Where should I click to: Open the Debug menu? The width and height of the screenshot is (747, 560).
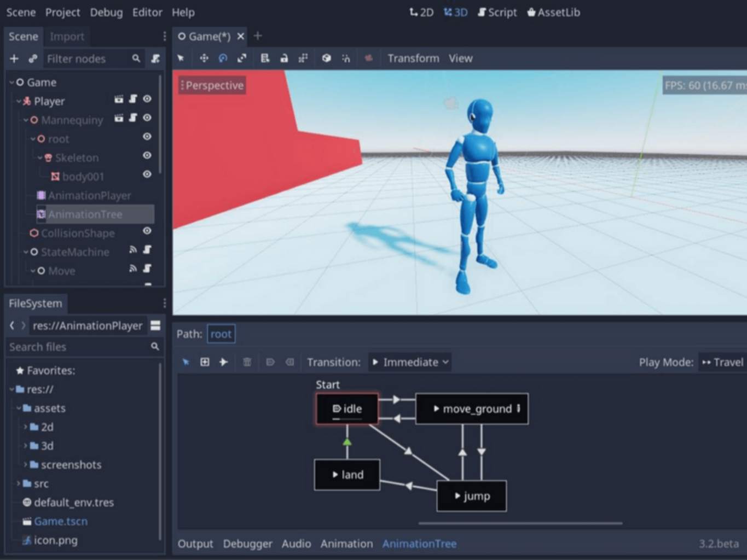(106, 12)
